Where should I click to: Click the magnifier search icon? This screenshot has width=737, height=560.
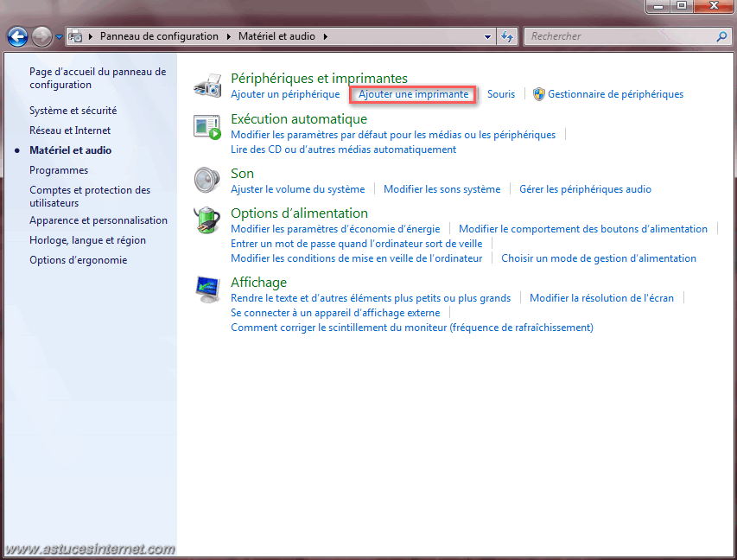(721, 36)
